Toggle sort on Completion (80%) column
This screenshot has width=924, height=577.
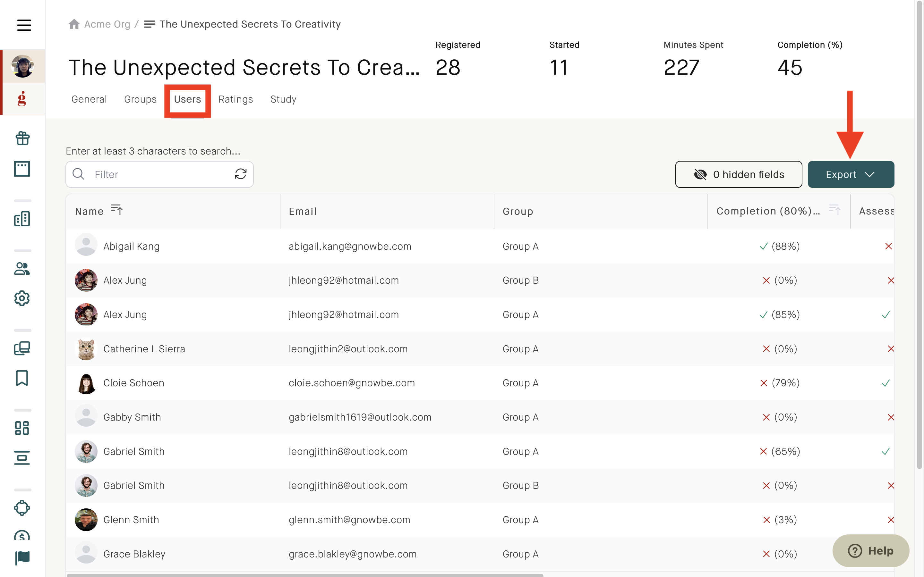click(835, 210)
